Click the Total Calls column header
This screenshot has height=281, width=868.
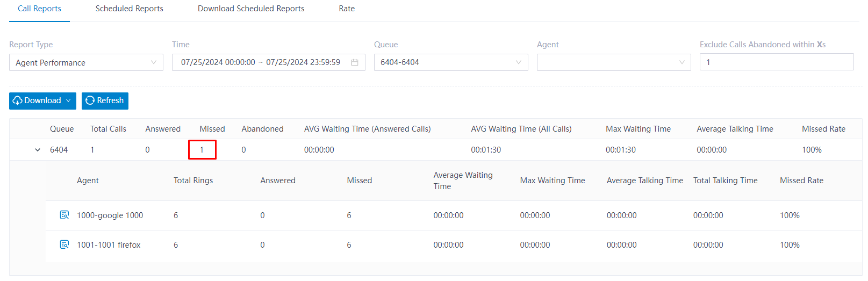pyautogui.click(x=108, y=129)
